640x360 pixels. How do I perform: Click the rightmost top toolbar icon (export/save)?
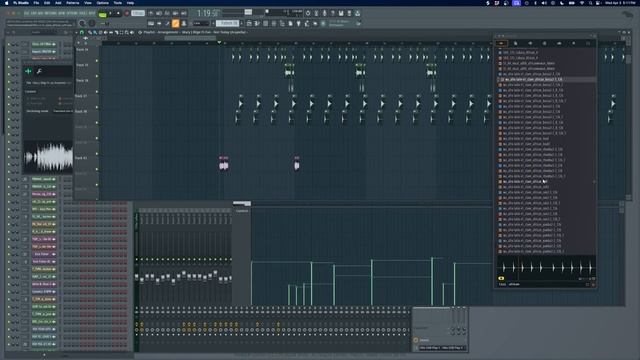358,13
